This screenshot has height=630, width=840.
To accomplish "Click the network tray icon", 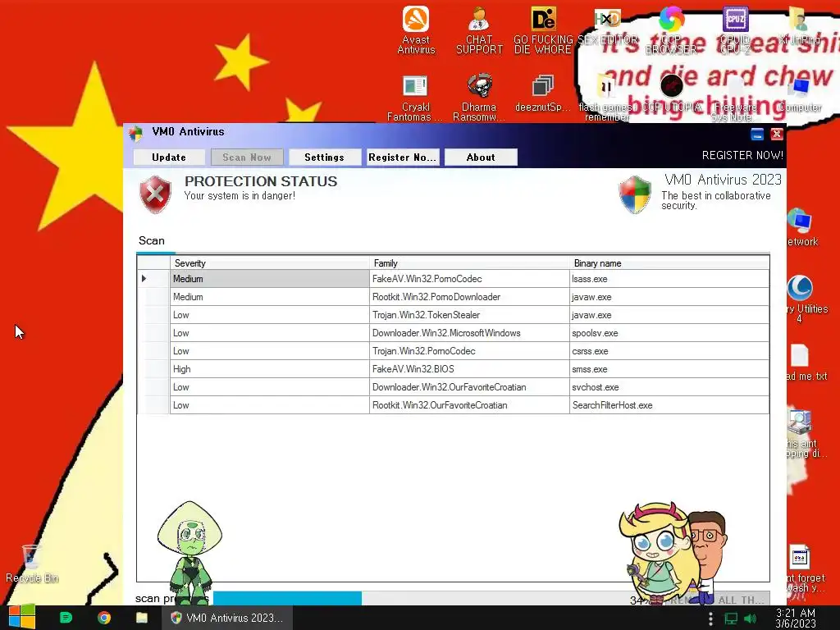I will (x=731, y=619).
